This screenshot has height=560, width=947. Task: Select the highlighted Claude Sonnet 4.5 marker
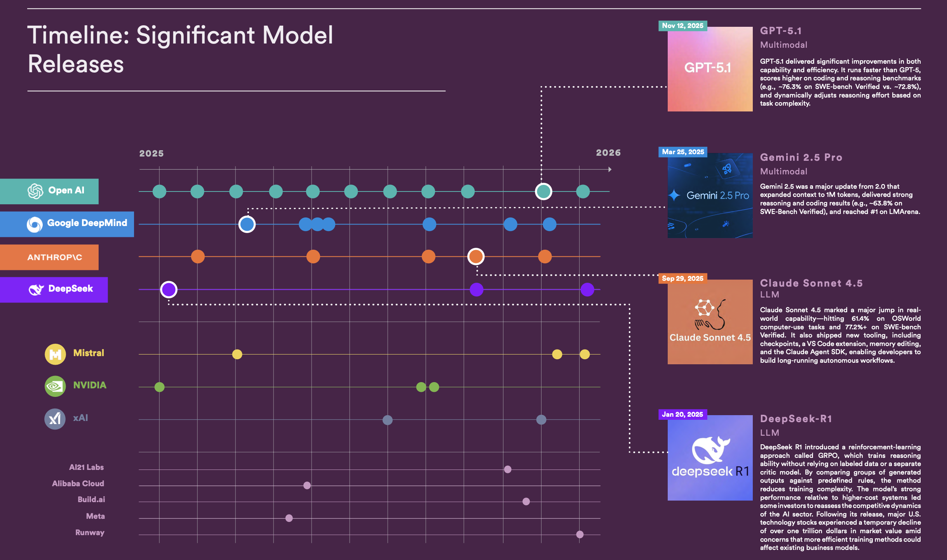(476, 256)
